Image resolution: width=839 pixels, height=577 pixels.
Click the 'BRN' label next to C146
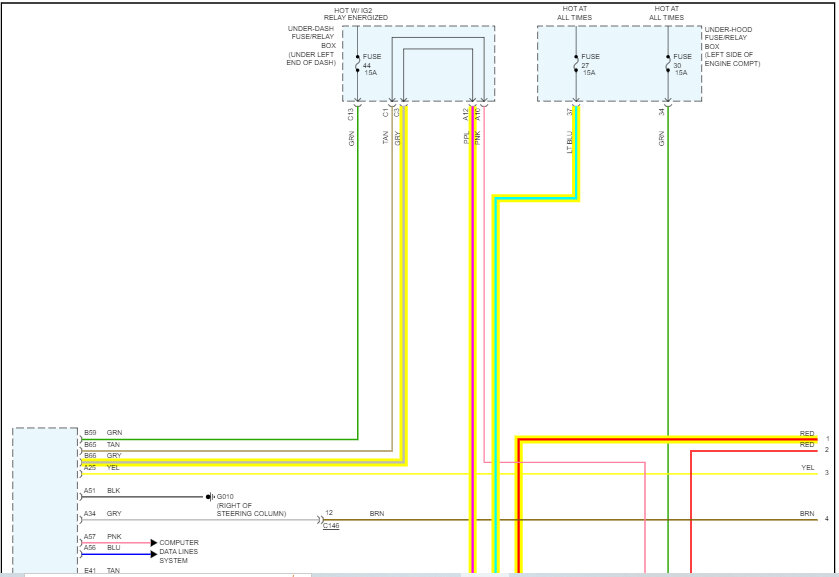click(x=377, y=513)
